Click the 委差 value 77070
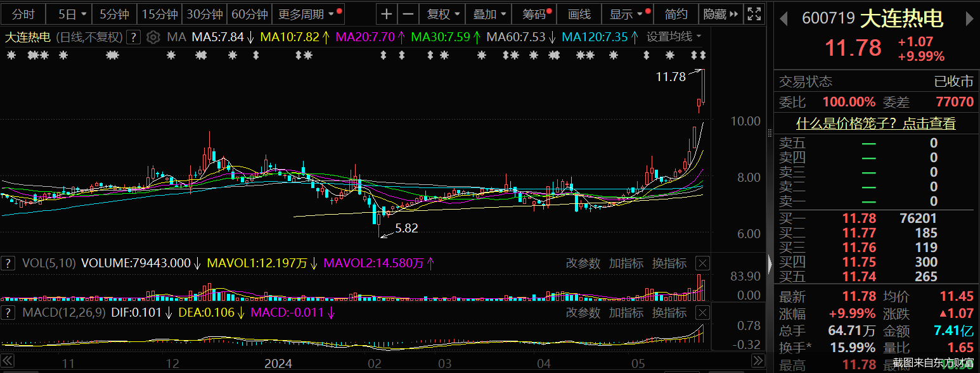The width and height of the screenshot is (980, 373). [x=955, y=102]
